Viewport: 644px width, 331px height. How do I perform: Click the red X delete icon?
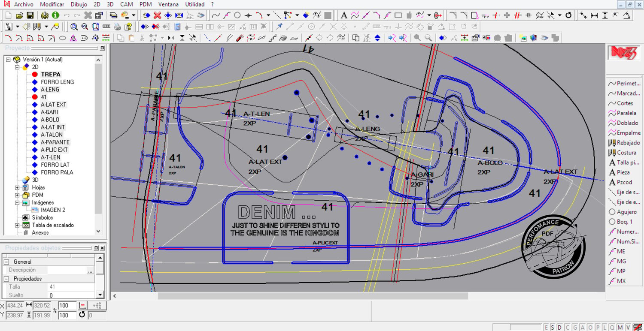tap(157, 15)
